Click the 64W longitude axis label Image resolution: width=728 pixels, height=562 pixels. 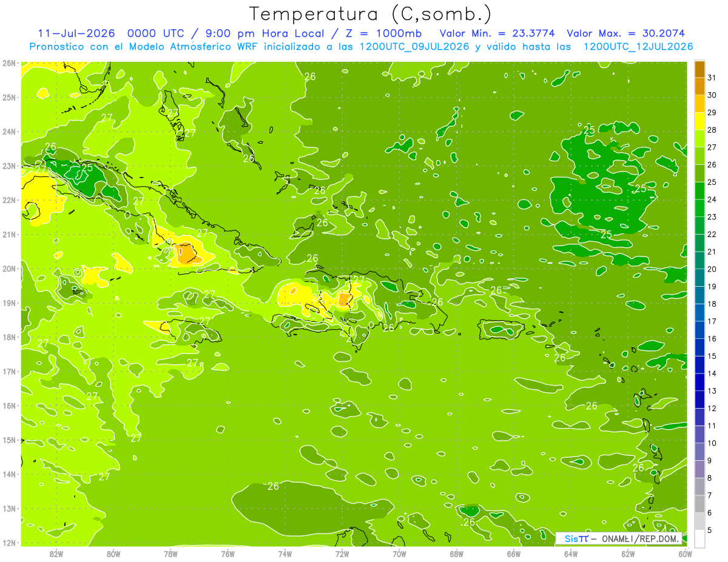[x=570, y=554]
